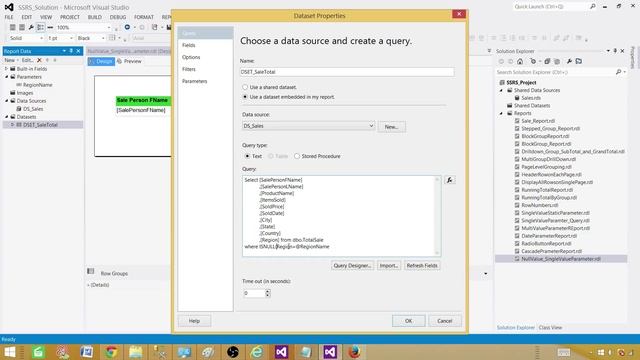Click the Solution Explorer search magnifier
Viewport: 640px width, 360px height.
click(618, 72)
